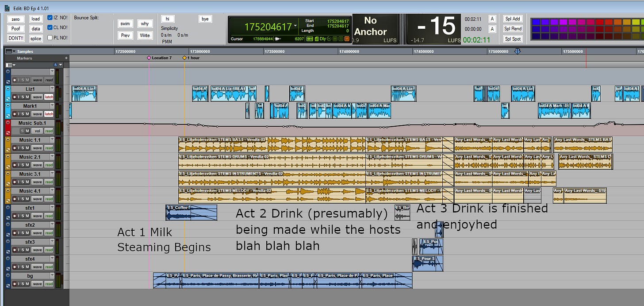This screenshot has height=306, width=644.
Task: Click the Liz1 track collapse arrow icon
Action: 8,89
